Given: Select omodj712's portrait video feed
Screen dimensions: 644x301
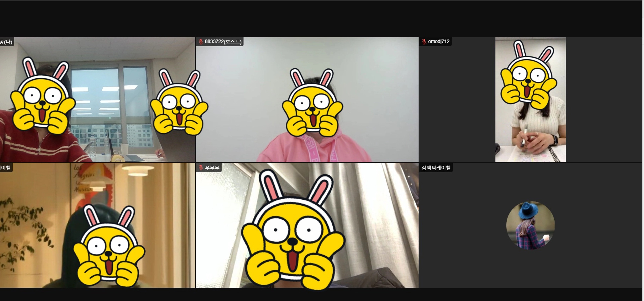Looking at the screenshot, I should pyautogui.click(x=530, y=120).
